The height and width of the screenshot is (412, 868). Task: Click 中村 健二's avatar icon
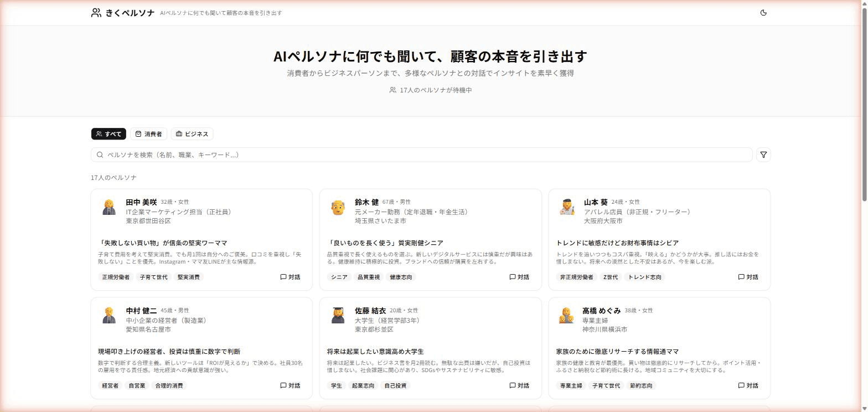coord(109,316)
